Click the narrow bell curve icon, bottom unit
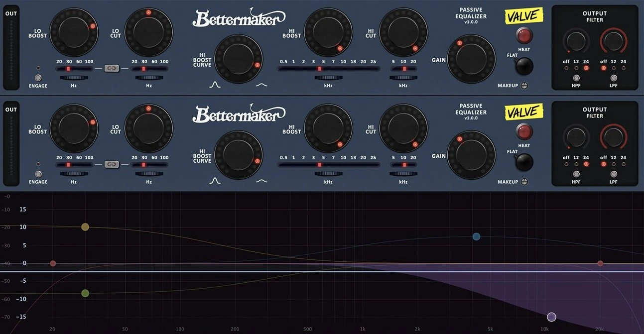Viewport: 644px width, 334px height. (215, 181)
